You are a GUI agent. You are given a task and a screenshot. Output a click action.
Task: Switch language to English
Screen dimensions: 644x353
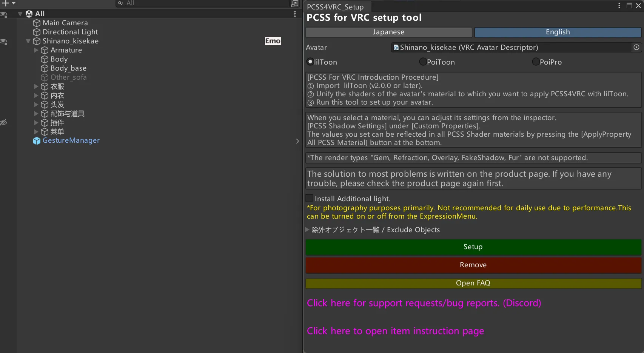pos(558,32)
